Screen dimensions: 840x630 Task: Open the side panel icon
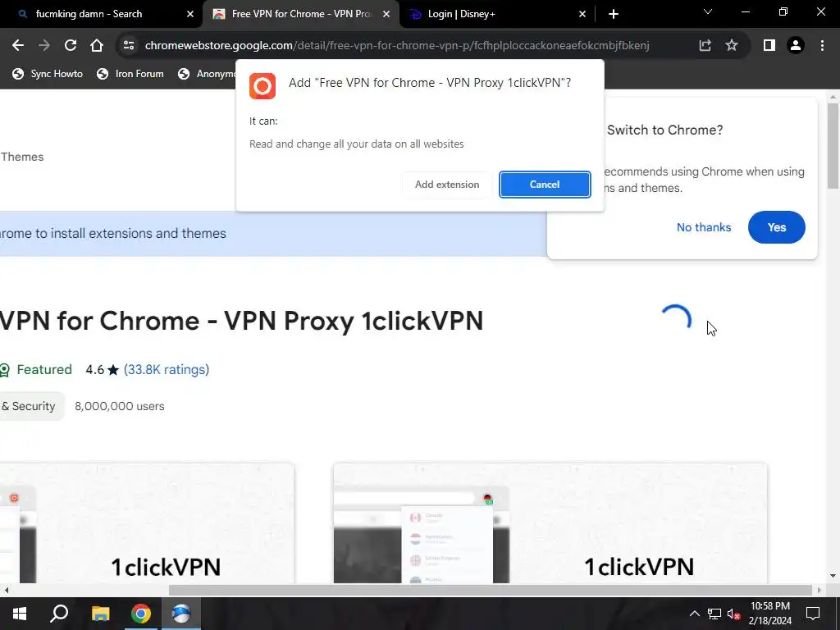[x=769, y=46]
